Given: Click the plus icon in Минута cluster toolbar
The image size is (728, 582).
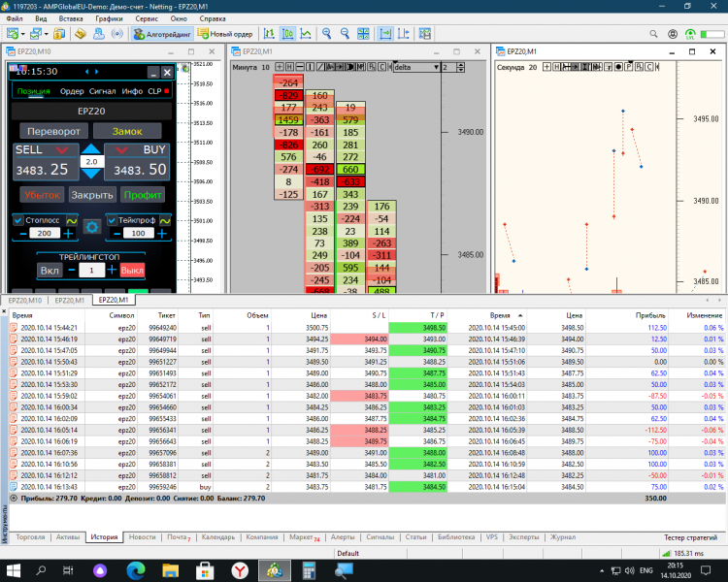Looking at the screenshot, I should click(x=279, y=67).
